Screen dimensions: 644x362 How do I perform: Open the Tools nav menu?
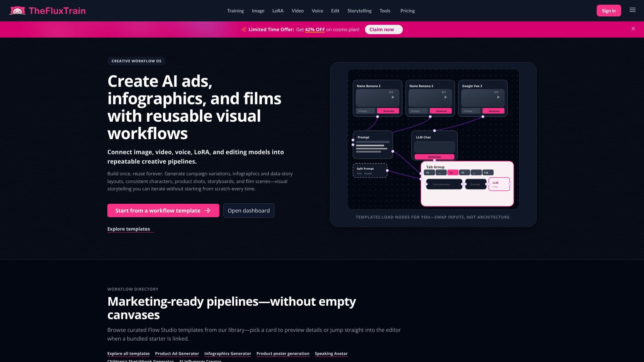point(385,11)
